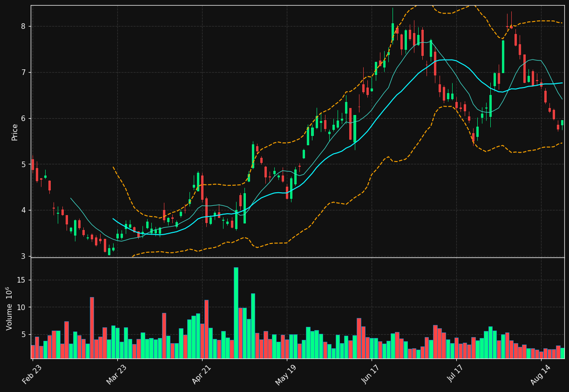Click the 5 tick on price axis
The height and width of the screenshot is (392, 569).
(24, 164)
